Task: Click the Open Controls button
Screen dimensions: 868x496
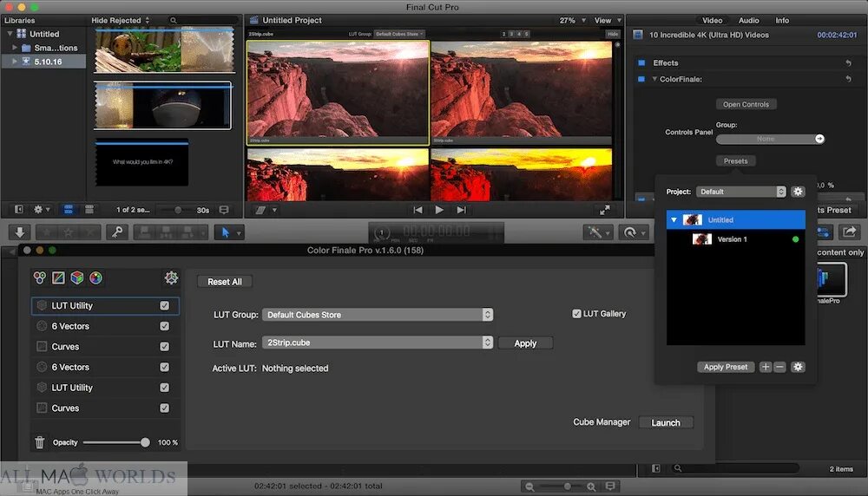Action: click(x=746, y=104)
